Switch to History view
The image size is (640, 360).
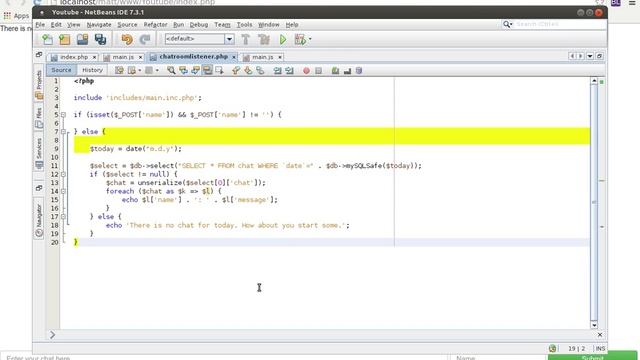click(92, 70)
